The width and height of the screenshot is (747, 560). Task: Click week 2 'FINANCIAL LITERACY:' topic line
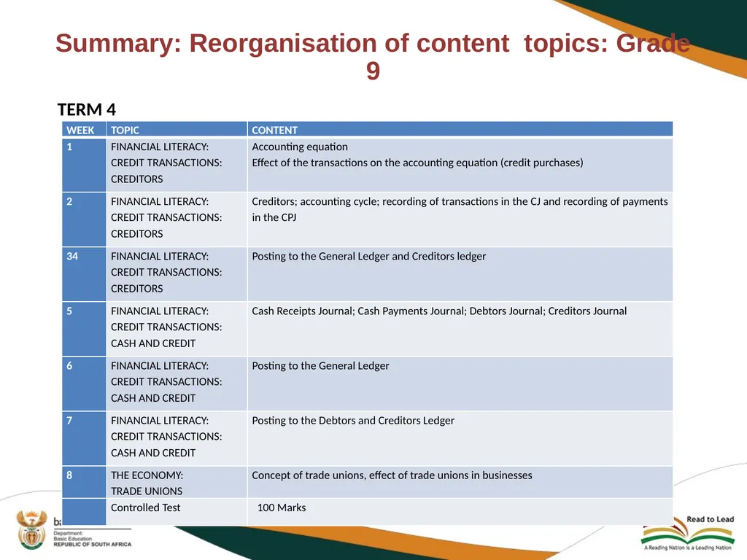point(160,201)
